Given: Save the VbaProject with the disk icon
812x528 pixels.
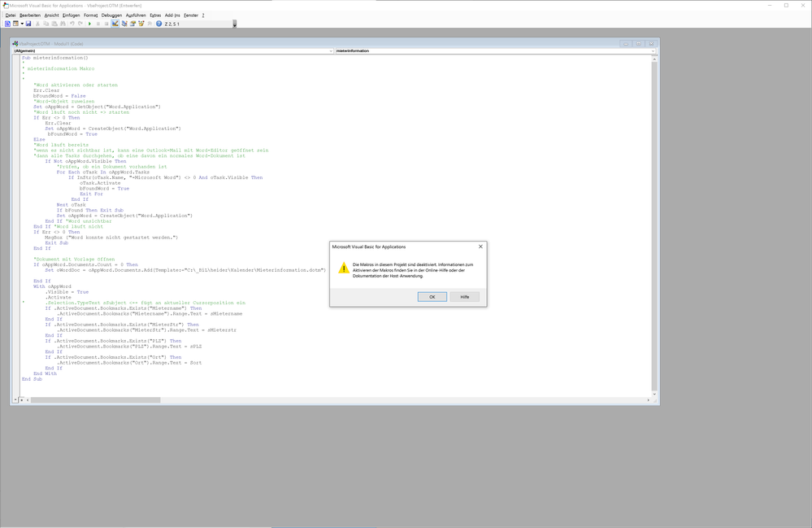Looking at the screenshot, I should coord(28,24).
